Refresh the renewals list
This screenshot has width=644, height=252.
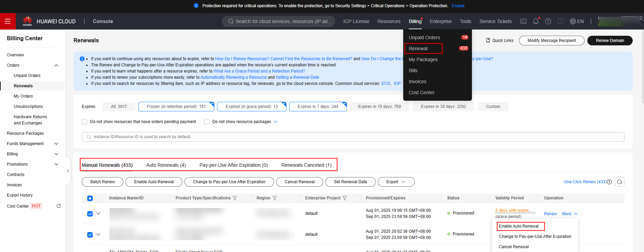[620, 182]
